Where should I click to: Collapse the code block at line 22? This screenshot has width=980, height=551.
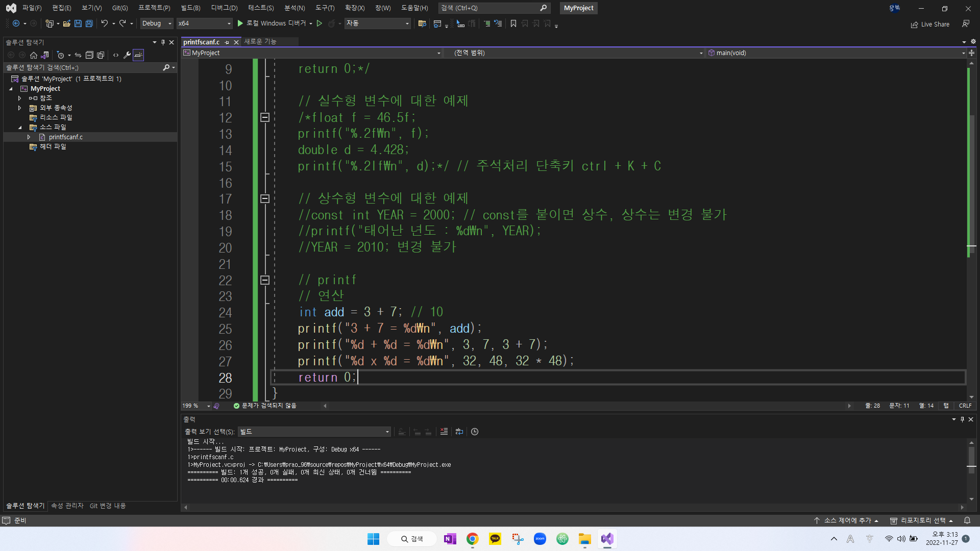[265, 280]
